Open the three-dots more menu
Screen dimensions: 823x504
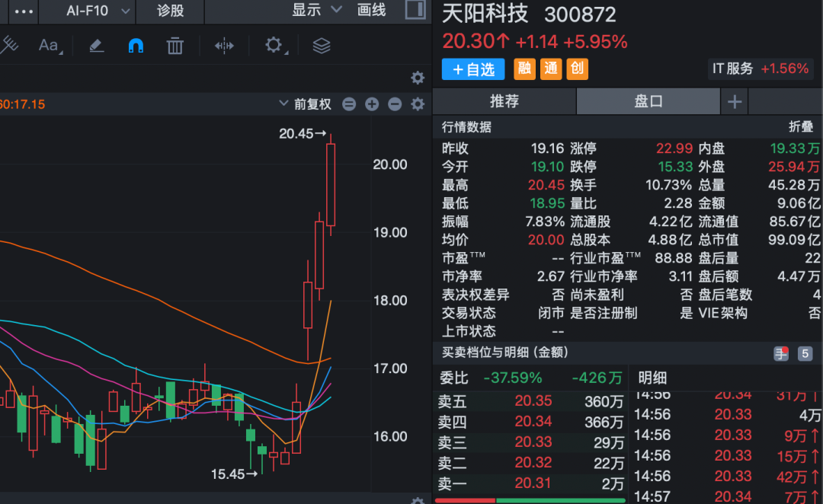[x=24, y=11]
